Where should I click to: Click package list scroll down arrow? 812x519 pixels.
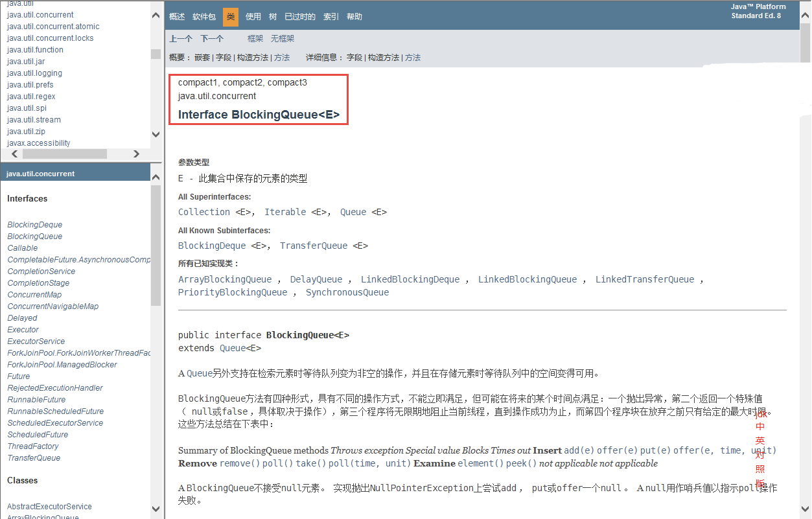[x=156, y=134]
